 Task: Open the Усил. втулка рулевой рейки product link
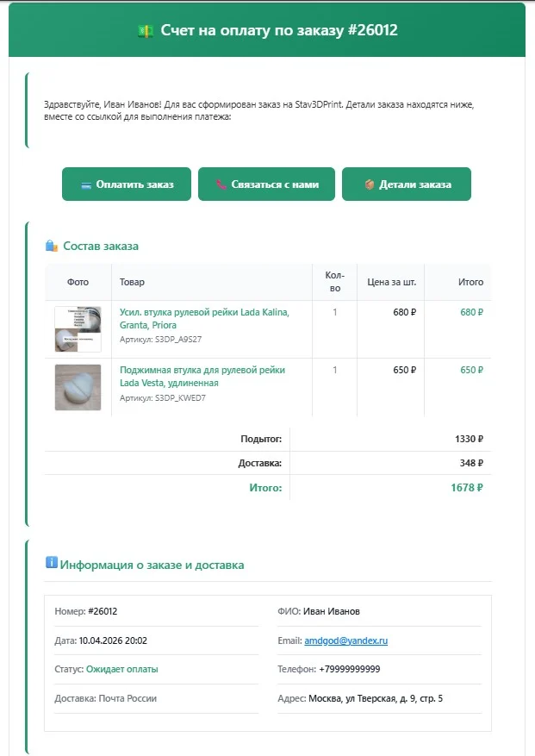coord(204,319)
